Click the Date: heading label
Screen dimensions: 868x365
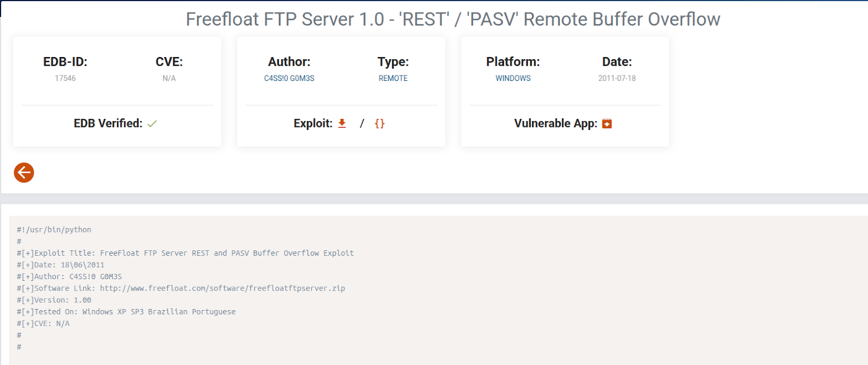click(x=617, y=62)
